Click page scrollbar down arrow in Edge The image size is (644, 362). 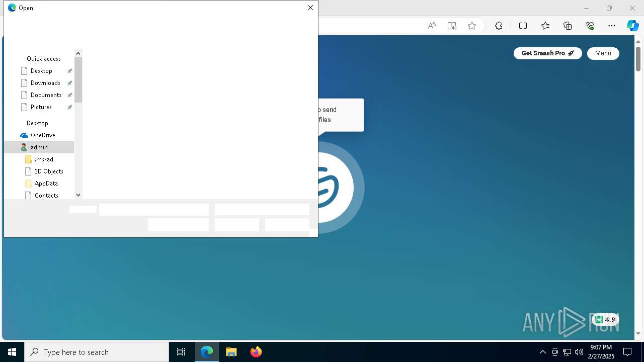pyautogui.click(x=638, y=333)
